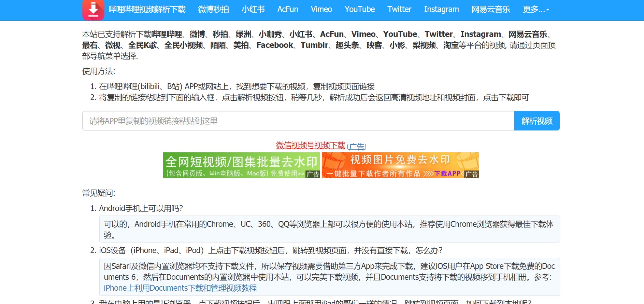Click step 2 '将复制的链接粘贴到下面的输入框' instruction
The height and width of the screenshot is (304, 644).
314,97
